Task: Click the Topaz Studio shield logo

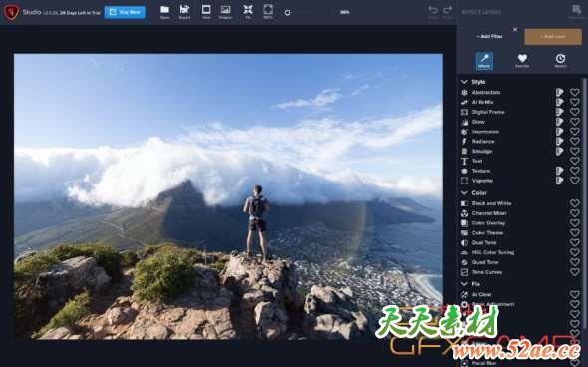Action: (x=11, y=12)
